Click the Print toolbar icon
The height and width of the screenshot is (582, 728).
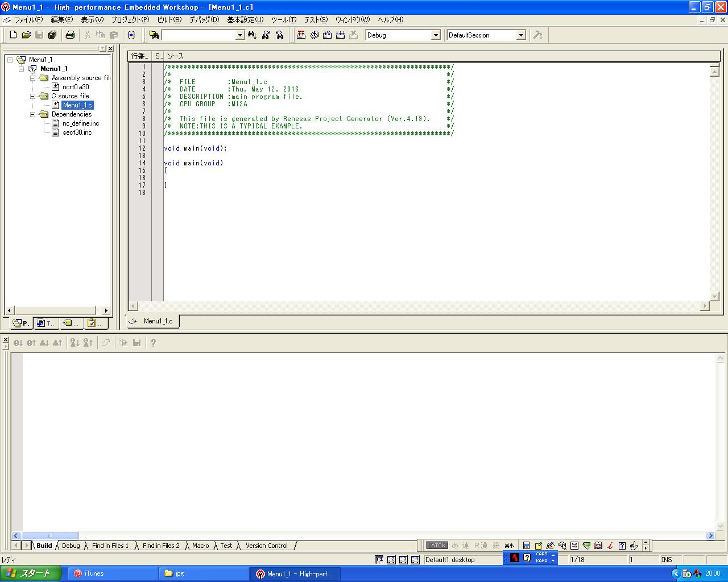tap(70, 35)
